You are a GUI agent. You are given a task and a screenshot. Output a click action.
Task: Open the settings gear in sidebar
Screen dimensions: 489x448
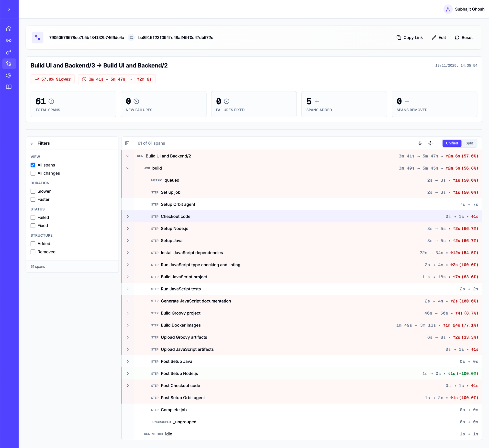(9, 75)
